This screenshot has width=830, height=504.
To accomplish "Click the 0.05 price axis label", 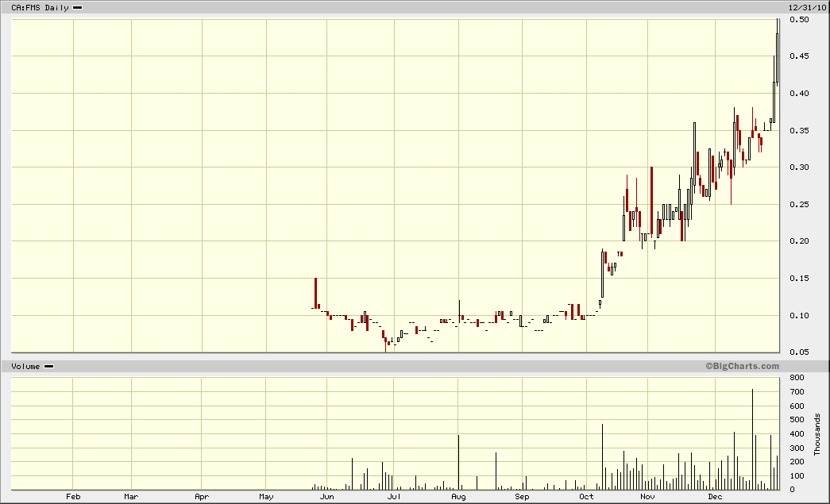I will tap(799, 352).
